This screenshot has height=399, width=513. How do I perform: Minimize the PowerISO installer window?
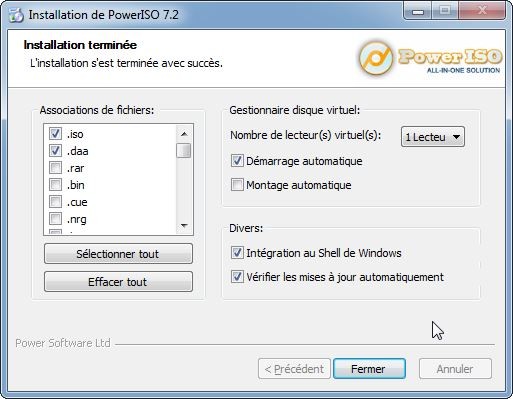click(x=418, y=12)
